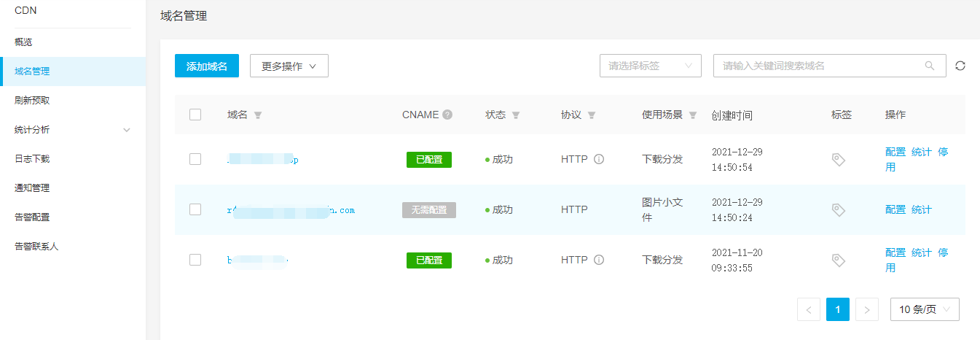The image size is (980, 340).
Task: Open the 请选择标签 tag selector
Action: (650, 66)
